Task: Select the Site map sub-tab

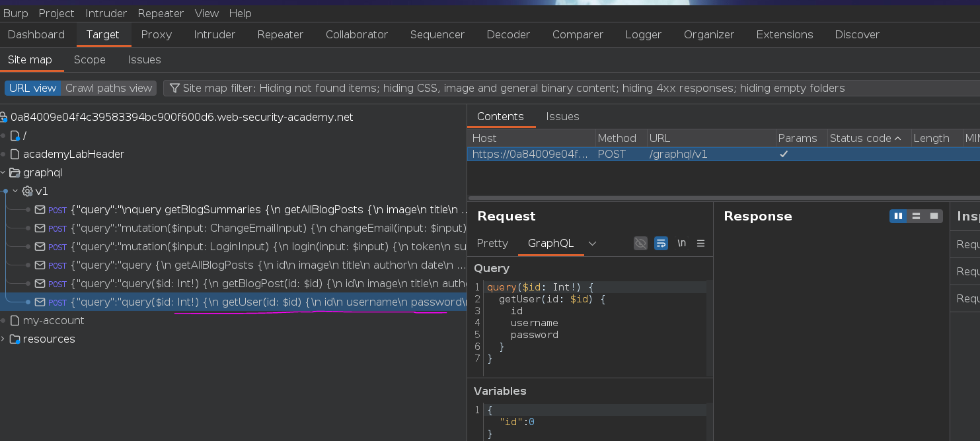Action: tap(30, 59)
